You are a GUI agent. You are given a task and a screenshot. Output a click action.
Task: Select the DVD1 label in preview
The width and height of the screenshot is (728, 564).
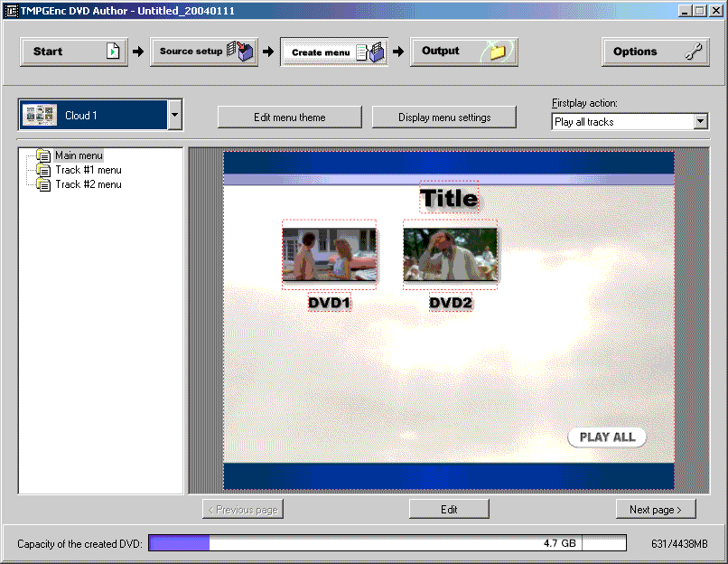click(329, 303)
